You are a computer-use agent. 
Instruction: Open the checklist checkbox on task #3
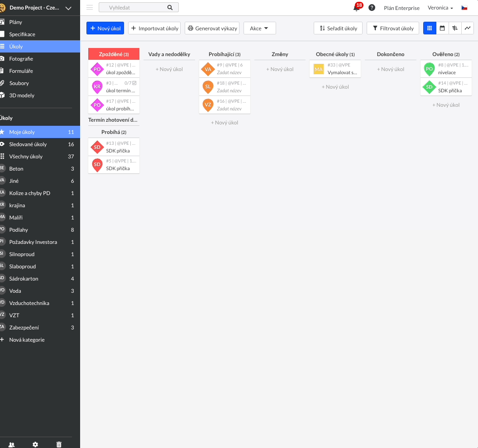[134, 83]
